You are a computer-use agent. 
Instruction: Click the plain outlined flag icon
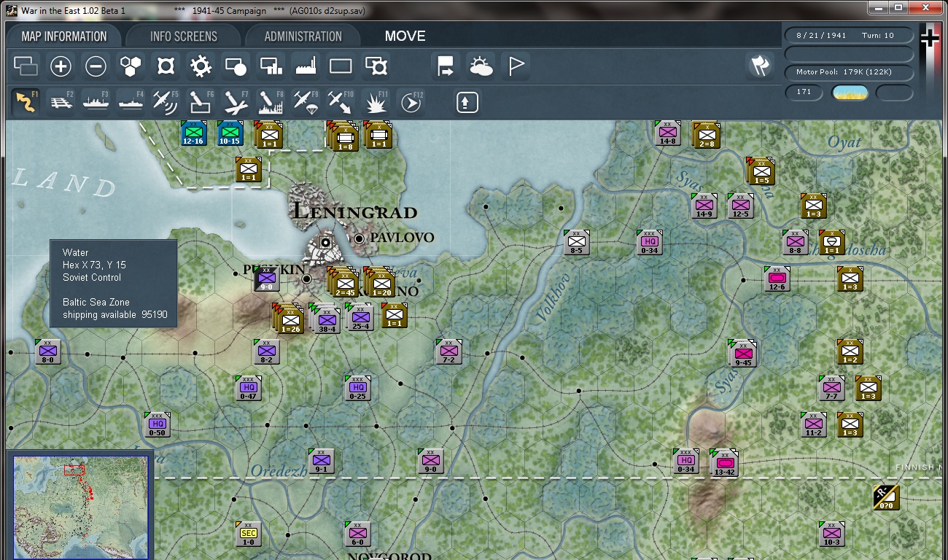click(x=516, y=67)
